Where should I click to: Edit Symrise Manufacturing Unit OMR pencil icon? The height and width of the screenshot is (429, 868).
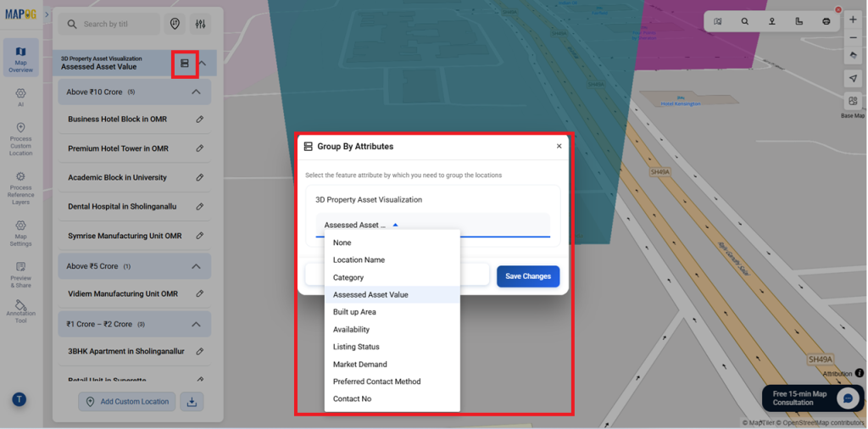200,236
